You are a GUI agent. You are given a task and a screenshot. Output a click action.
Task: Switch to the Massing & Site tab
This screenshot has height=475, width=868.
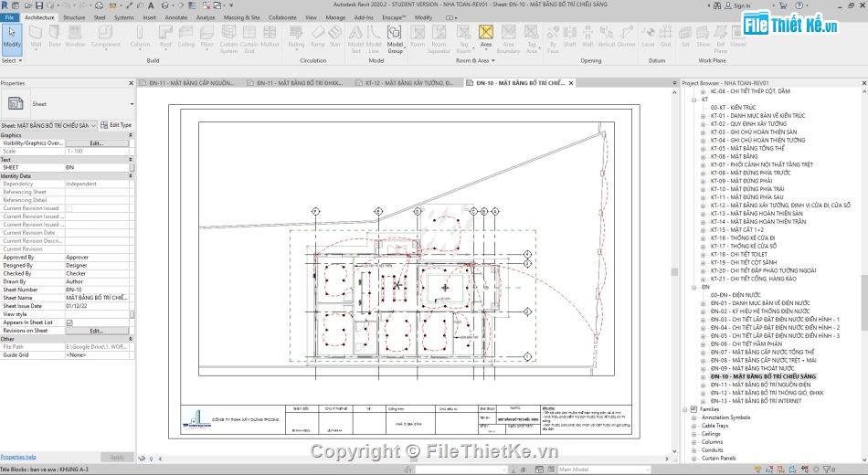[241, 17]
